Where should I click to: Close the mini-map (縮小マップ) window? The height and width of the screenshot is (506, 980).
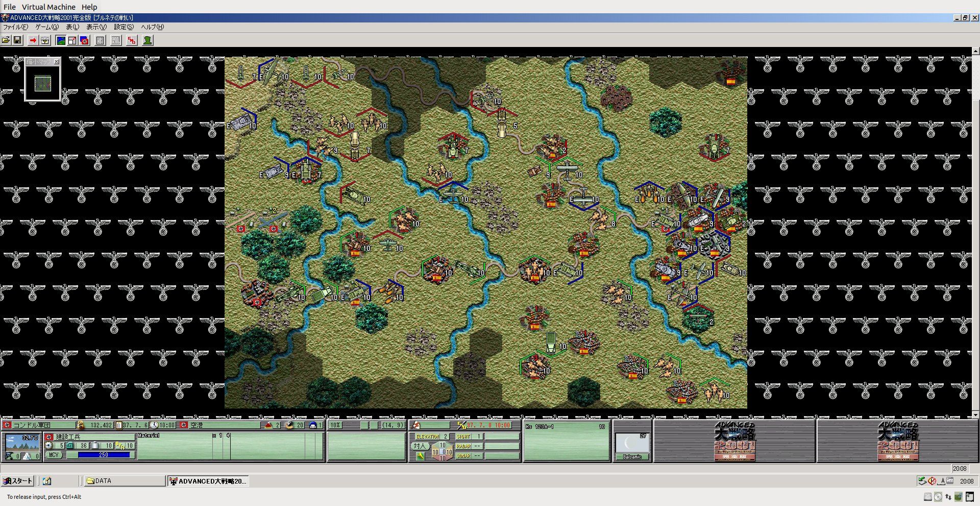tap(57, 62)
